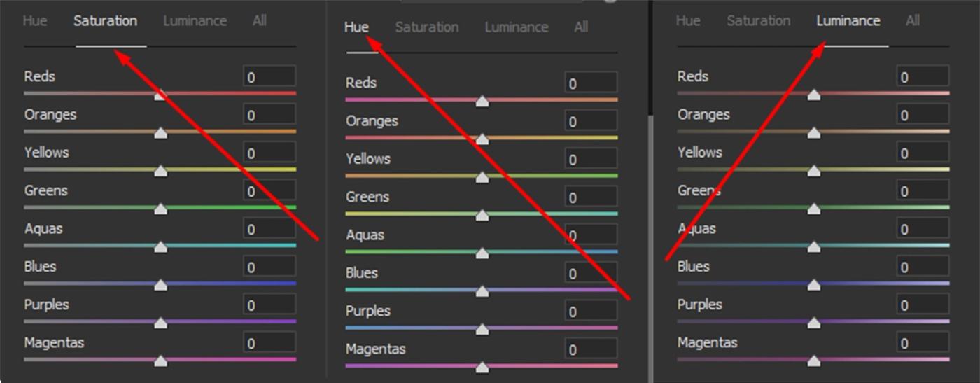Select Hue tab in right panel
The width and height of the screenshot is (980, 383).
pyautogui.click(x=688, y=21)
